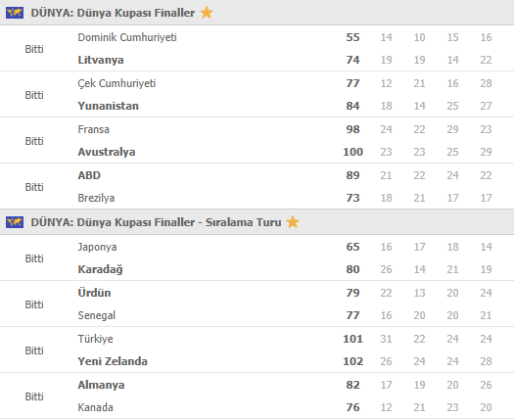
Task: Toggle the favorite star for Sıralama Turu league
Action: tap(293, 222)
